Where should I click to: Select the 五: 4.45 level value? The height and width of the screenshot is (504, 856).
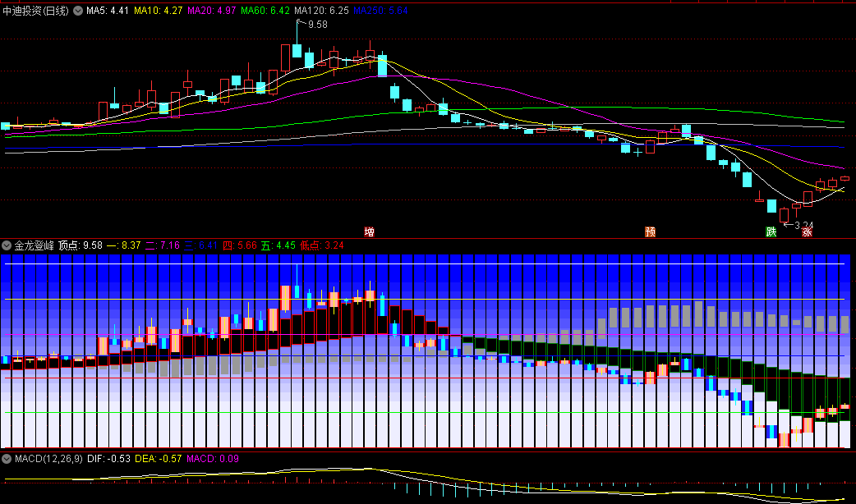pyautogui.click(x=278, y=245)
